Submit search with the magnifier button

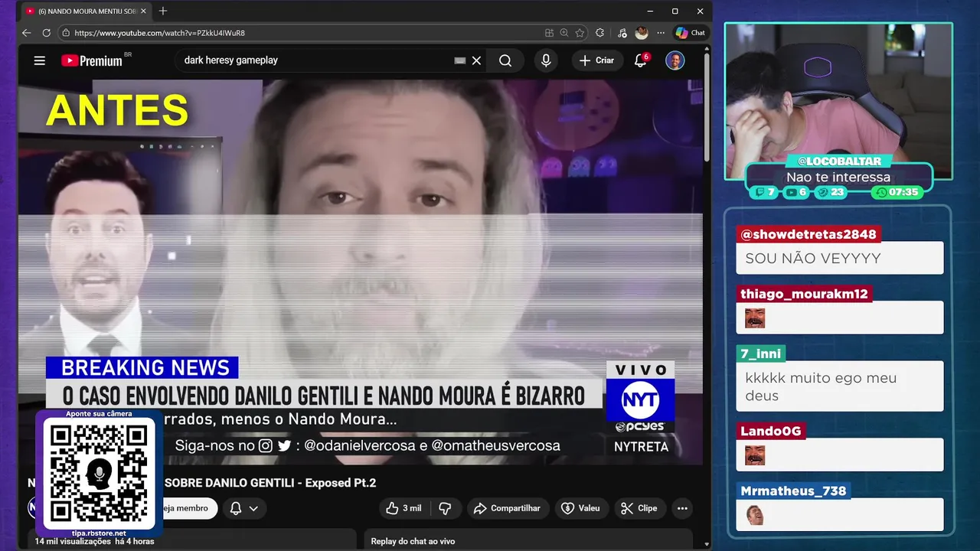[x=505, y=60]
